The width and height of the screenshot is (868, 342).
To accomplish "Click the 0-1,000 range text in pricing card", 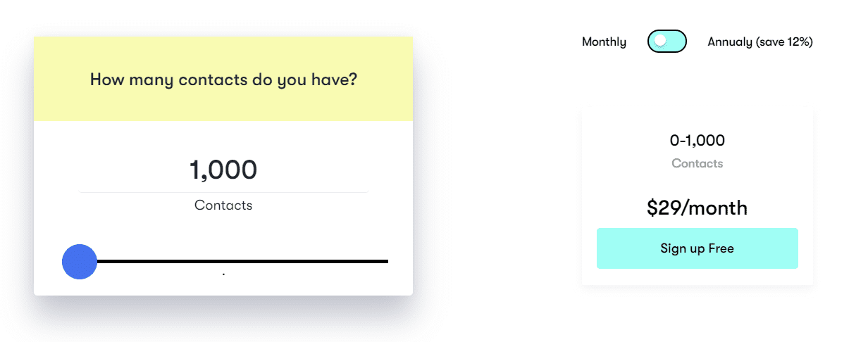I will point(697,140).
